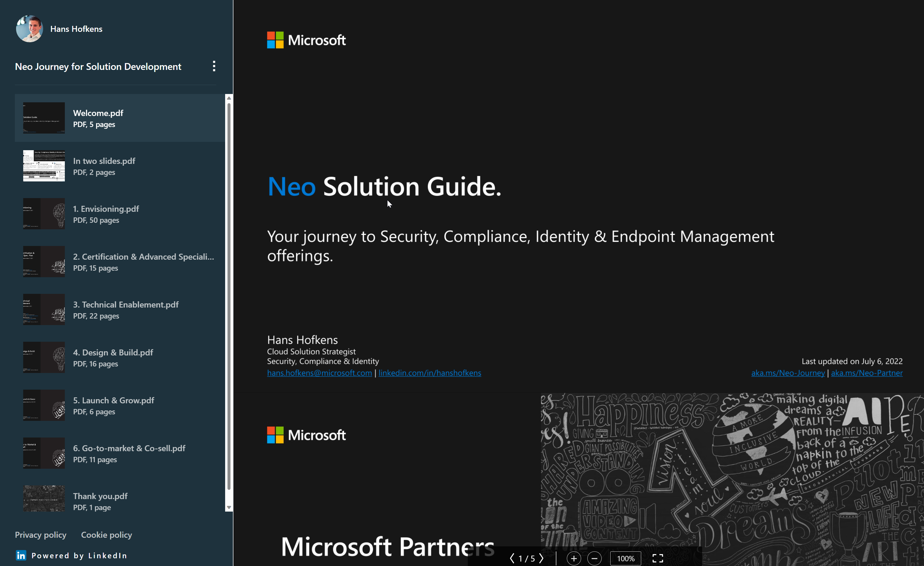The width and height of the screenshot is (924, 566).
Task: Click the 3. Technical Enablement.pdf thumbnail
Action: tap(44, 309)
